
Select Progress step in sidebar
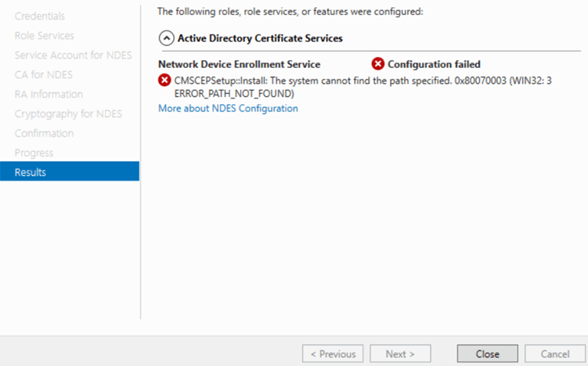(34, 152)
